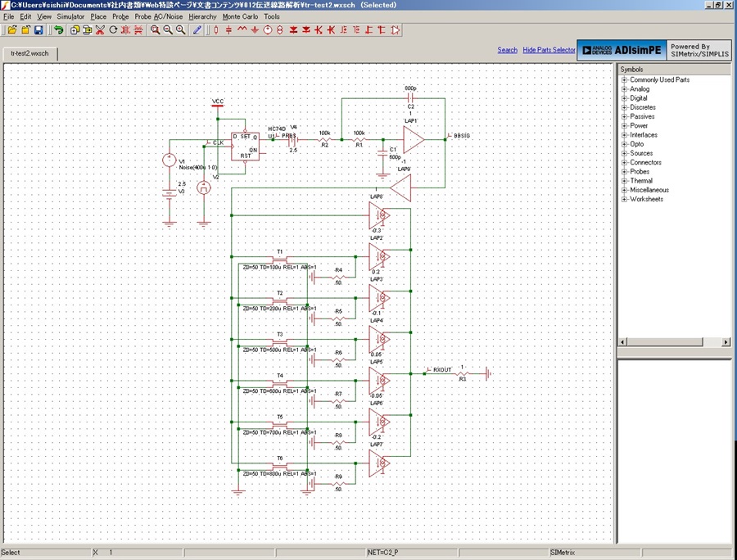This screenshot has height=560, width=737.
Task: Open the Monte Carlo menu
Action: point(240,16)
